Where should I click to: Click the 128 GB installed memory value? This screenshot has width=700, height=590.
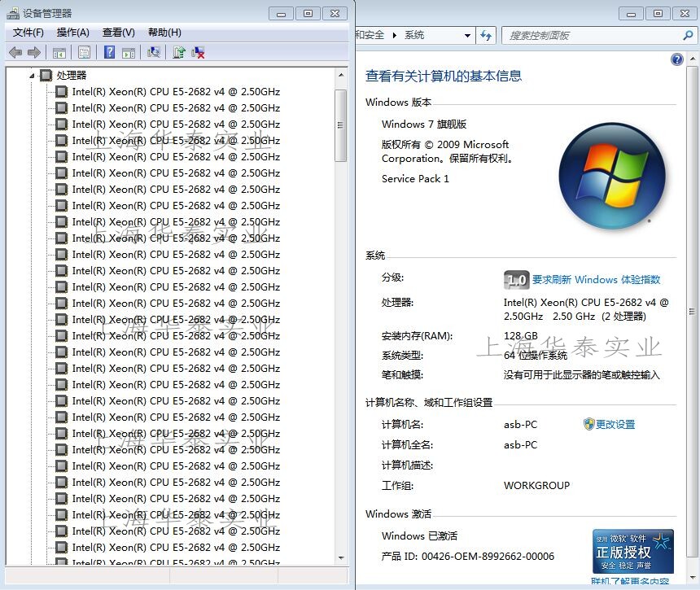521,335
